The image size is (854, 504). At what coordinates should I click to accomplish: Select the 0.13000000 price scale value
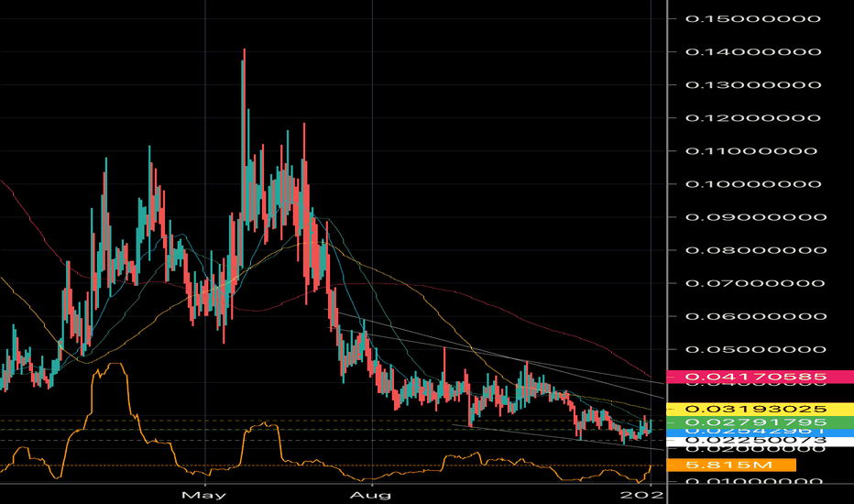point(752,85)
